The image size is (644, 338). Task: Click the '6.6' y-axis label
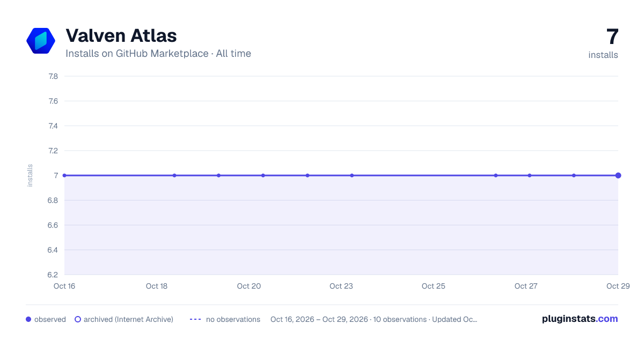pyautogui.click(x=53, y=225)
